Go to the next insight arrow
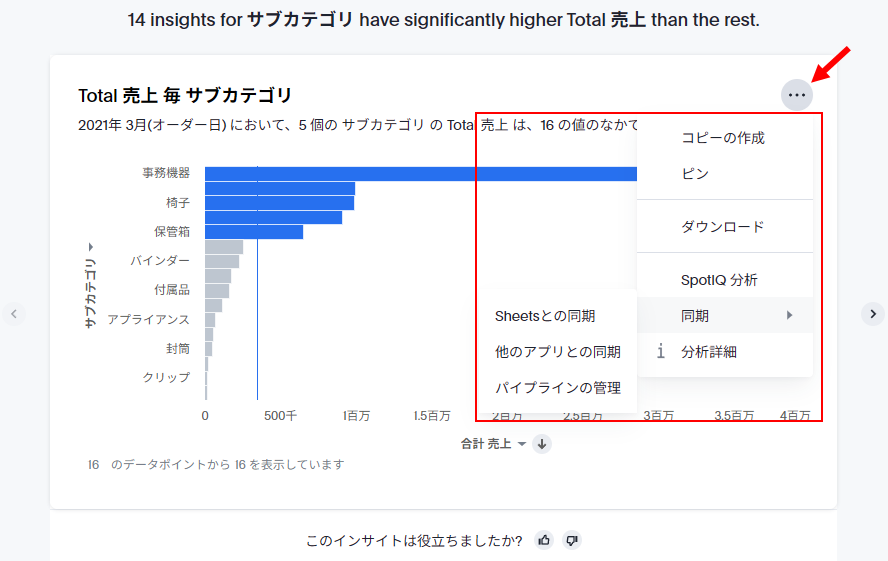 coord(873,314)
